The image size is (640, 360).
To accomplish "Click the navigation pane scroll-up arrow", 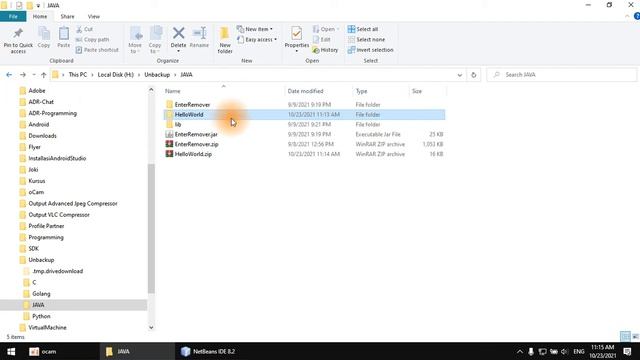I will (151, 89).
